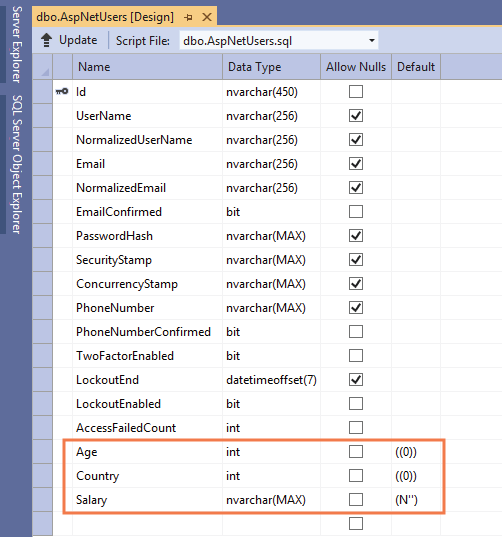Screen dimensions: 502x537
Task: Open the Script File dropdown
Action: pyautogui.click(x=372, y=40)
